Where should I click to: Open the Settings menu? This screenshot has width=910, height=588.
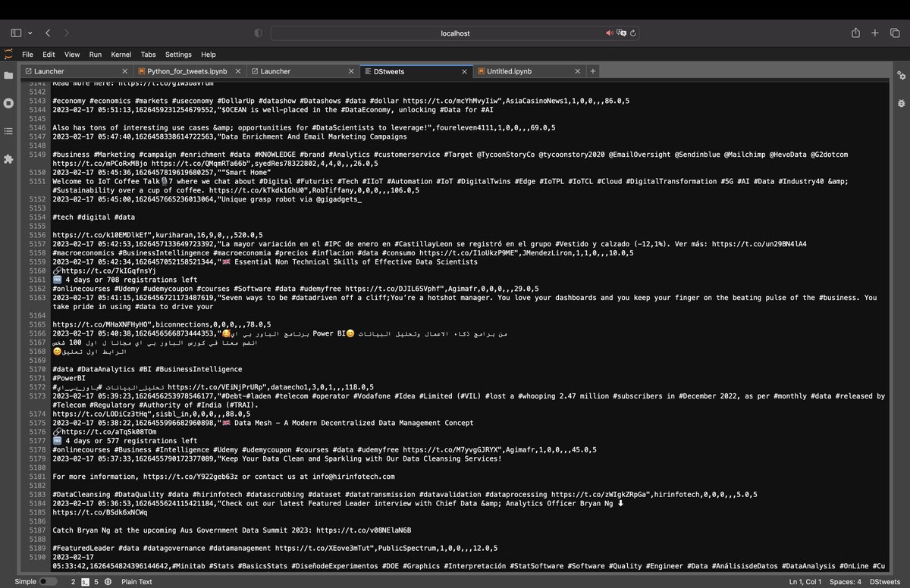click(179, 55)
